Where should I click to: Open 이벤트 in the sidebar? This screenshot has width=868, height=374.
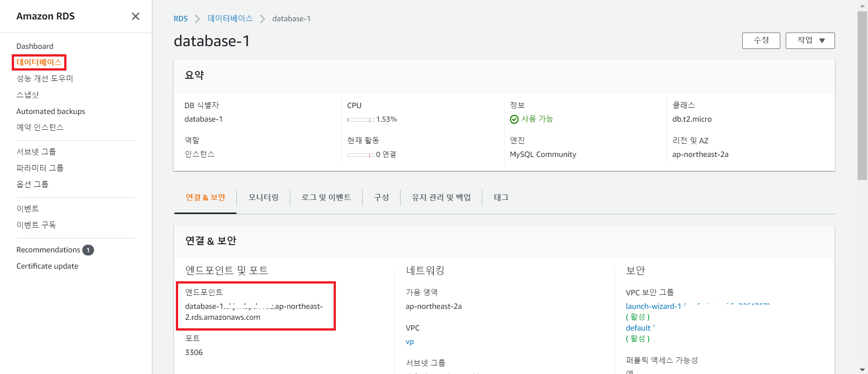click(x=28, y=209)
